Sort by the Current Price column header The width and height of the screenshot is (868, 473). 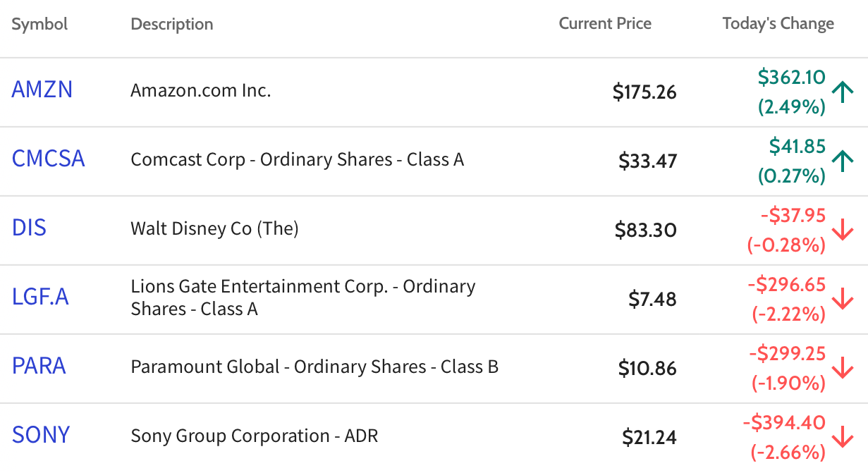pyautogui.click(x=605, y=24)
